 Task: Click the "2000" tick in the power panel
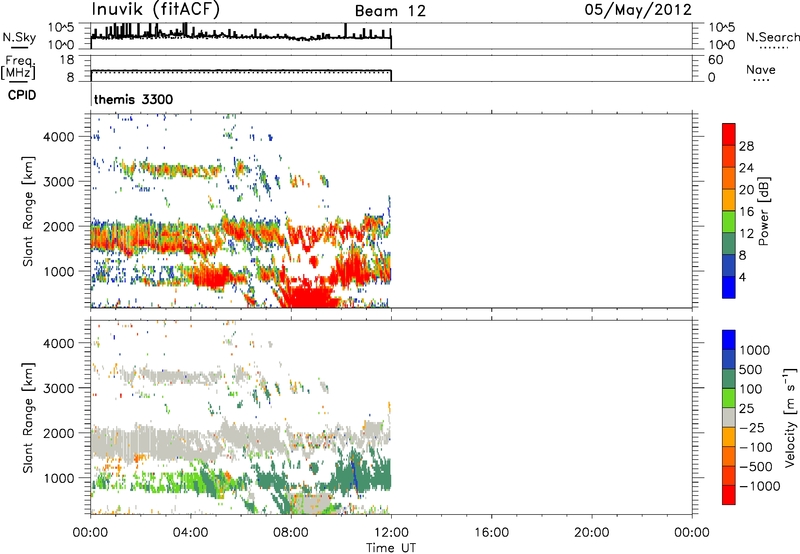coord(59,226)
